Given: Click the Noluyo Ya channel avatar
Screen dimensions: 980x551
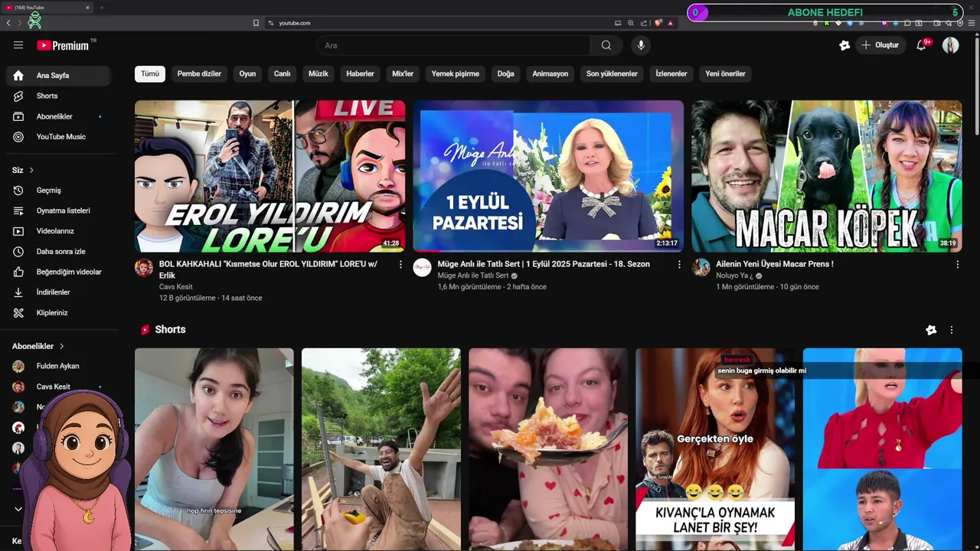Looking at the screenshot, I should click(701, 268).
